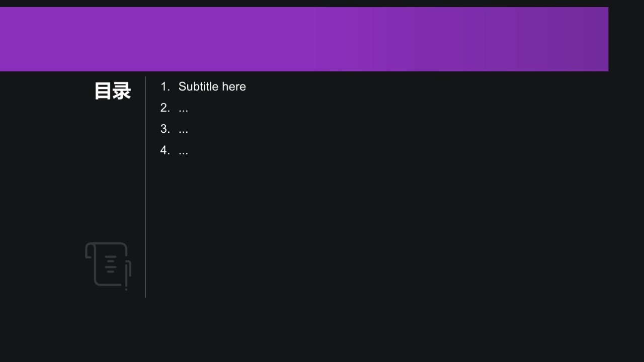Click the word "Subtitle" in item one

point(198,86)
